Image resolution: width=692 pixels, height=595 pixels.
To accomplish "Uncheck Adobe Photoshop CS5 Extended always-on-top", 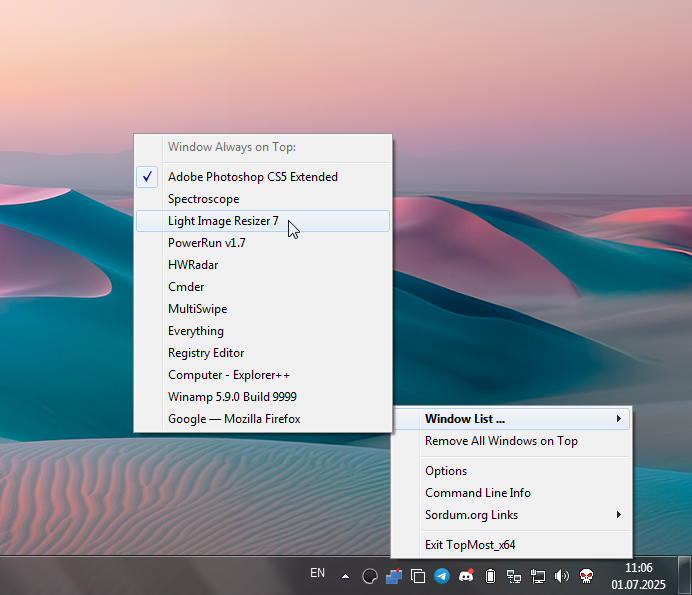I will click(x=252, y=177).
